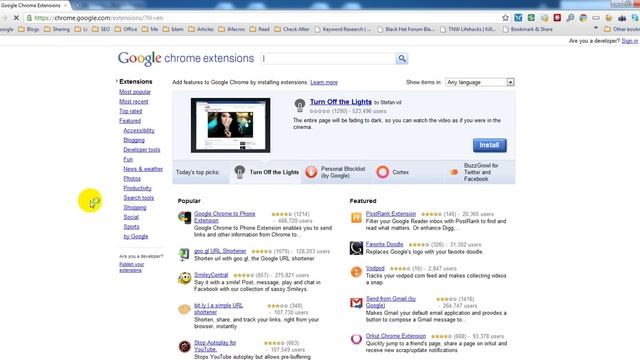The image size is (640, 360).
Task: Click the yellow bucket extension toolbar icon
Action: (x=609, y=18)
